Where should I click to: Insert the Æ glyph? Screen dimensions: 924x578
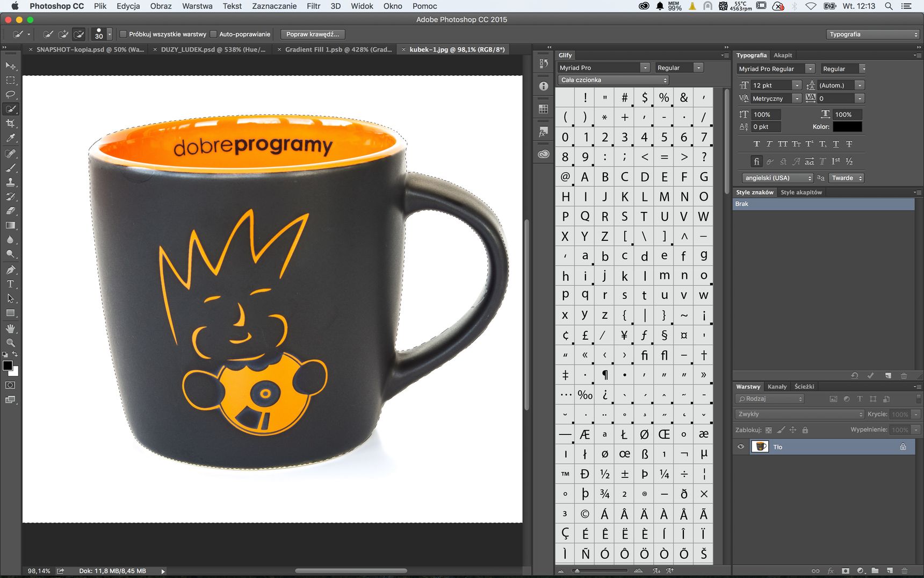[585, 434]
